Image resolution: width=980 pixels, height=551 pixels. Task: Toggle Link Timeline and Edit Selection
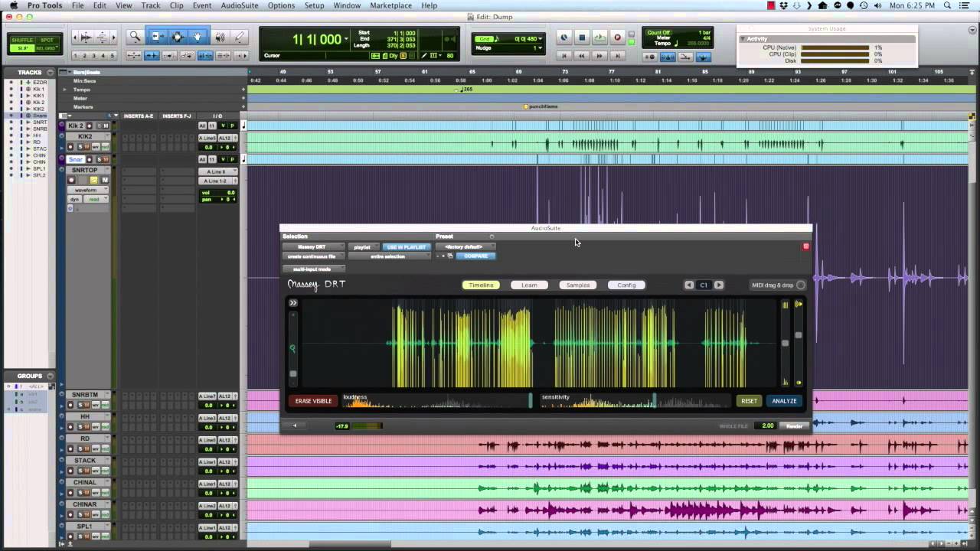coord(205,56)
